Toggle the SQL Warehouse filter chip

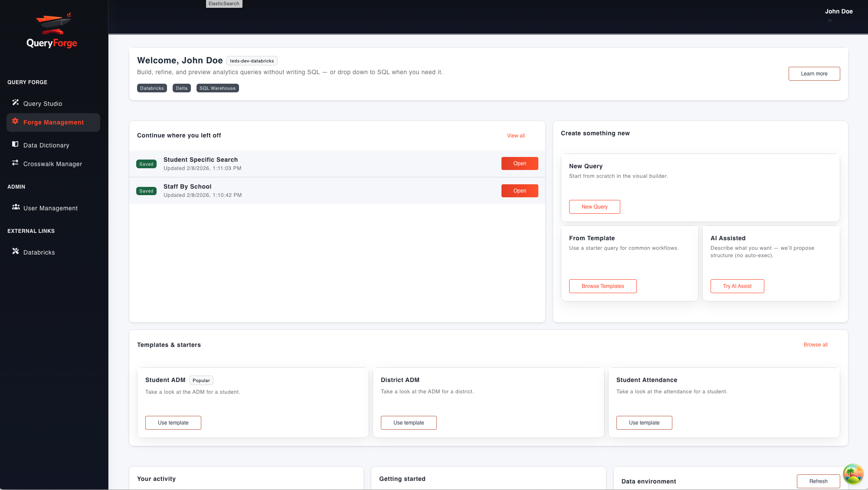[217, 88]
